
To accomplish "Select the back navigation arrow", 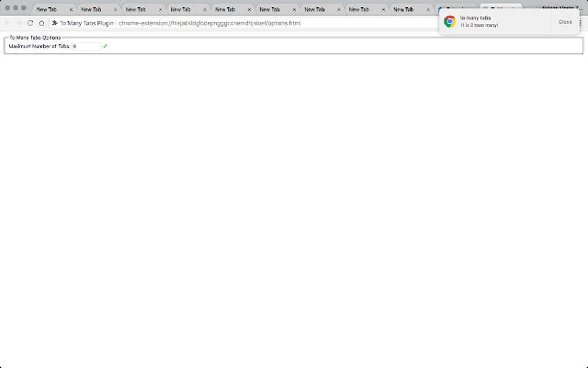I will [7, 23].
